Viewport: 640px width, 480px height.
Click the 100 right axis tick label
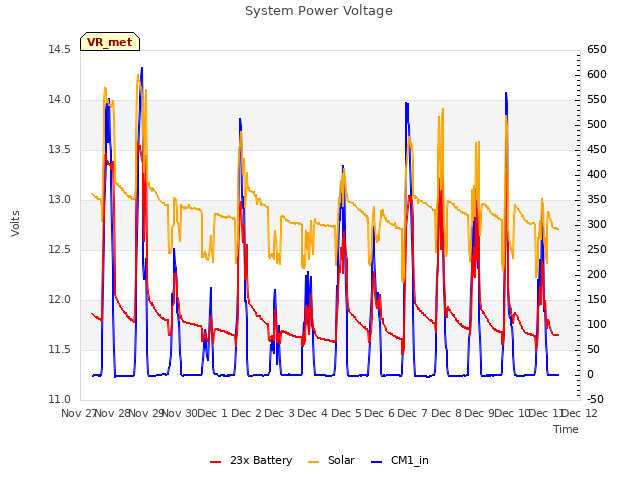coord(597,324)
